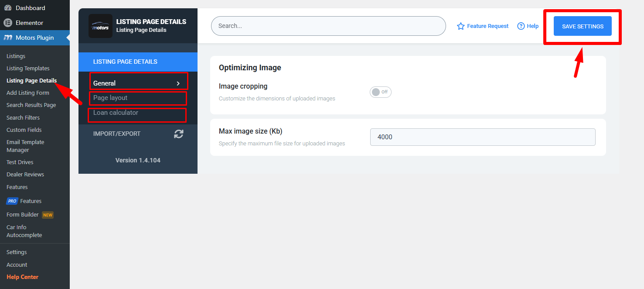This screenshot has width=644, height=289.
Task: Click the Help question mark icon
Action: [521, 26]
